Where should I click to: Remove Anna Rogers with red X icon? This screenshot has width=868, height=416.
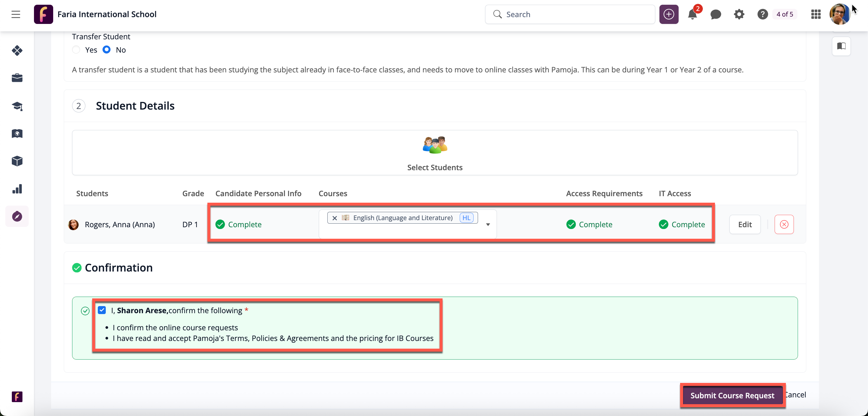[x=784, y=224]
